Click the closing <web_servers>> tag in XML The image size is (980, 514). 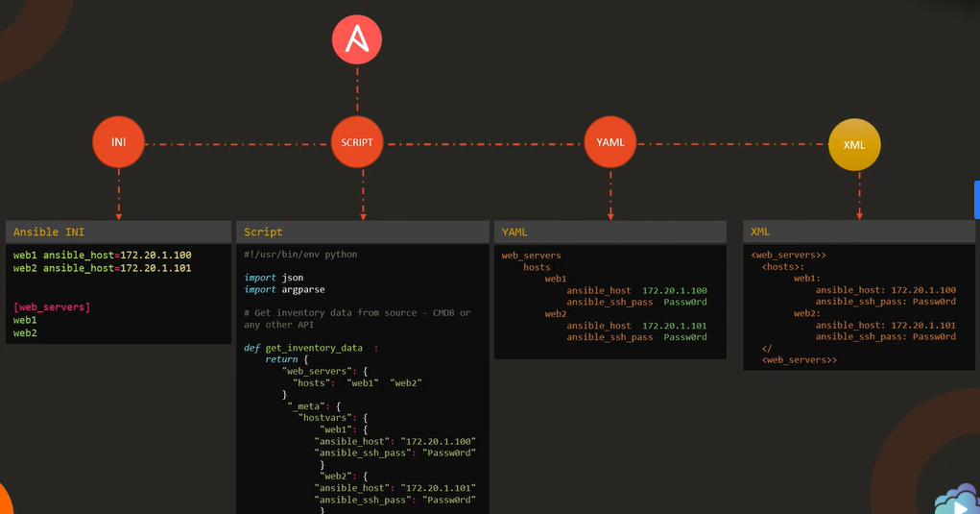coord(800,360)
